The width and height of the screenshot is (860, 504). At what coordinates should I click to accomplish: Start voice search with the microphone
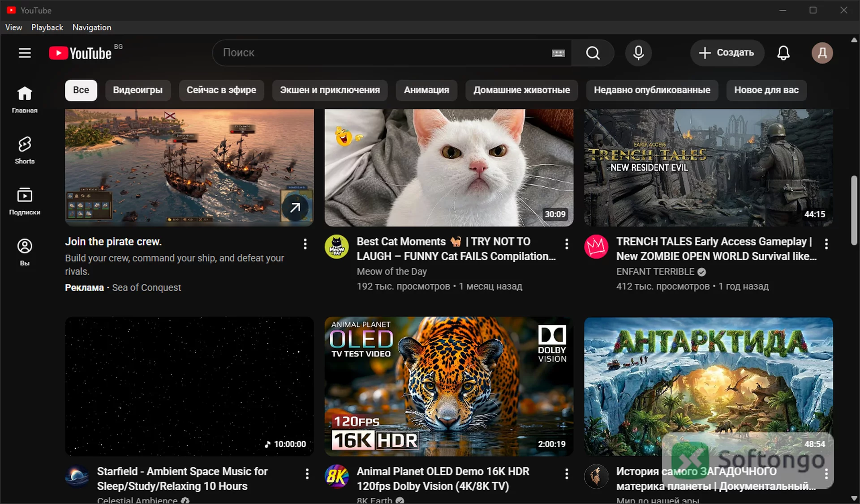[638, 53]
